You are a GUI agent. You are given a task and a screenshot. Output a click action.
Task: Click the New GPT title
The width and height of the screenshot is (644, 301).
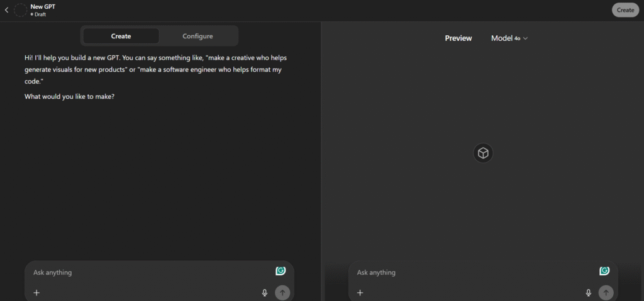[x=43, y=6]
